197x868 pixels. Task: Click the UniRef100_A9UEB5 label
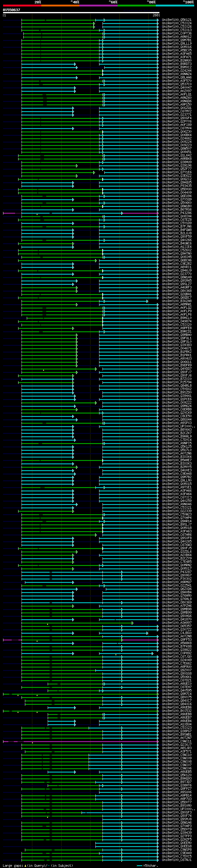(176, 772)
